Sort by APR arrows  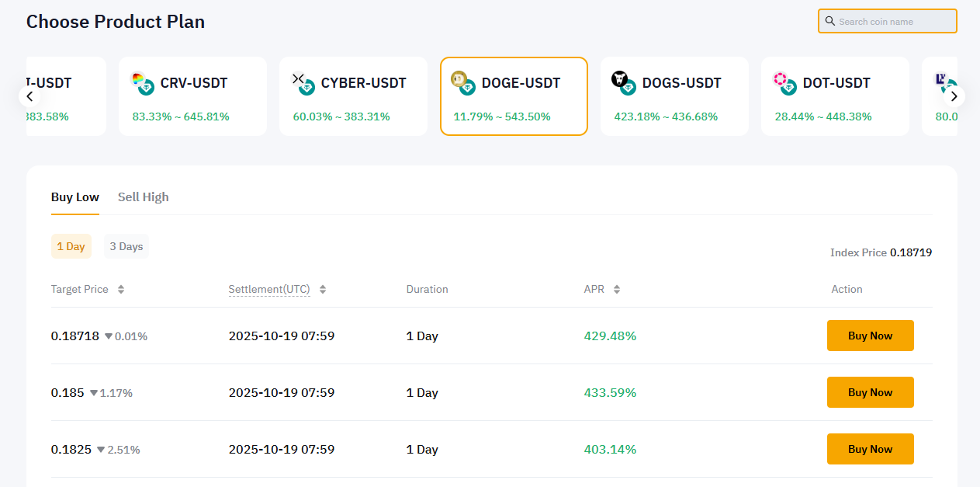click(x=617, y=289)
